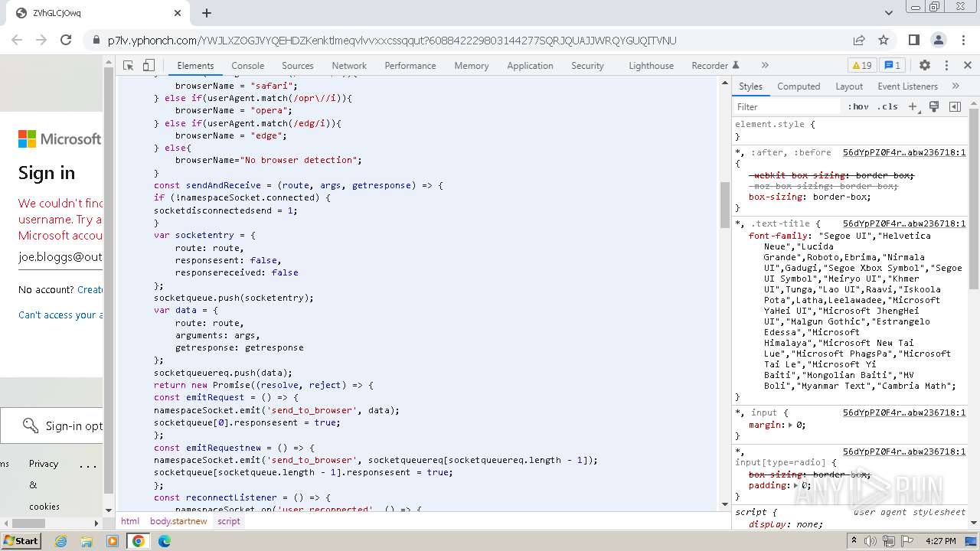
Task: Click the address bar URL
Action: [x=392, y=41]
